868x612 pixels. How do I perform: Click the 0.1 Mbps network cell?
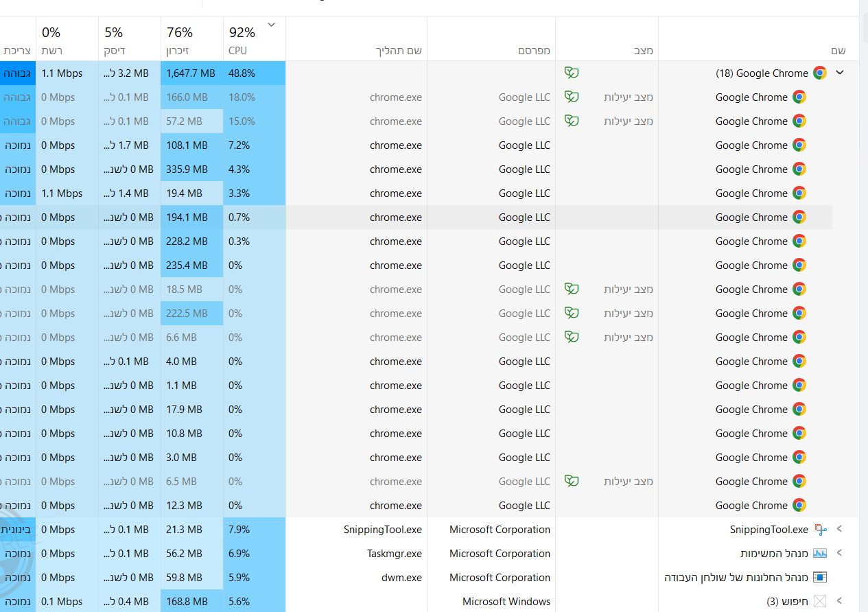point(67,601)
